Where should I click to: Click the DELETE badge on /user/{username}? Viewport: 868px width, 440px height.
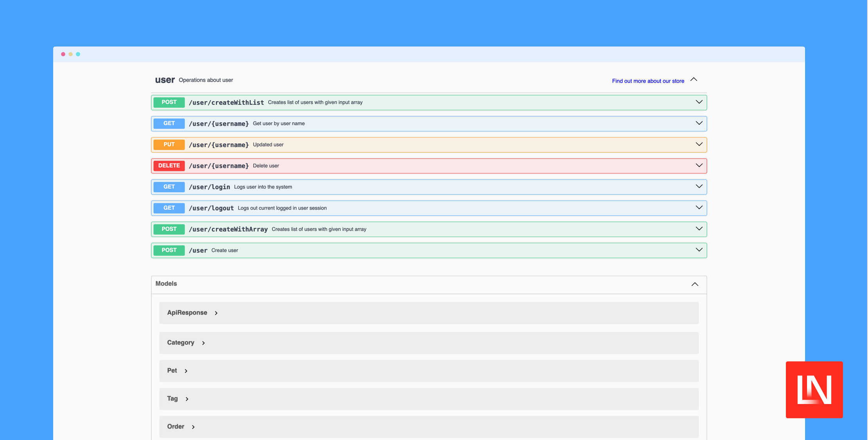169,165
